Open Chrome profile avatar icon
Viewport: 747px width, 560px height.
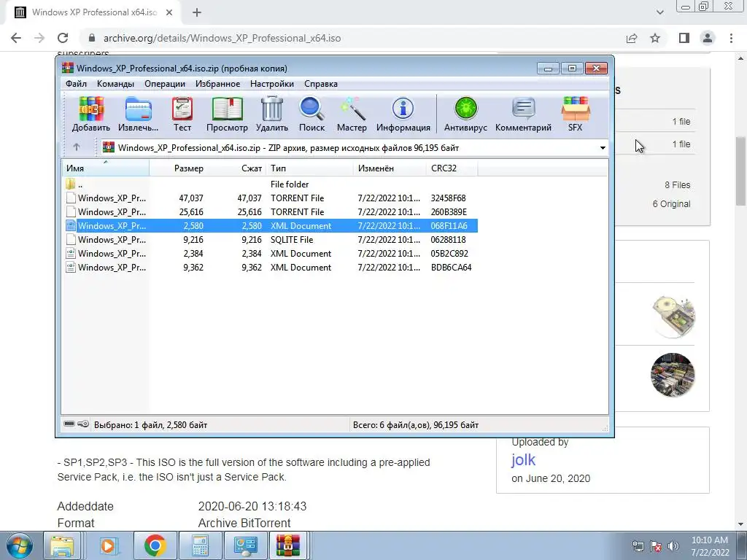pyautogui.click(x=708, y=38)
